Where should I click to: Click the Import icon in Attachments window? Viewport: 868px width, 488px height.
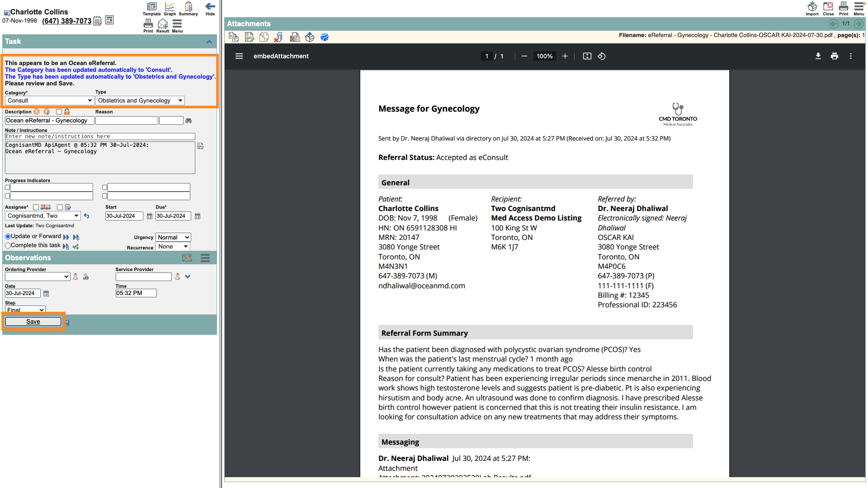coord(812,9)
